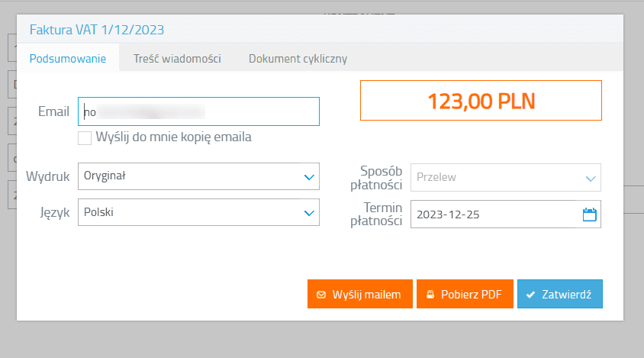Screen dimensions: 644x358
Task: Open the Dokument cykliczny tab
Action: [x=298, y=59]
